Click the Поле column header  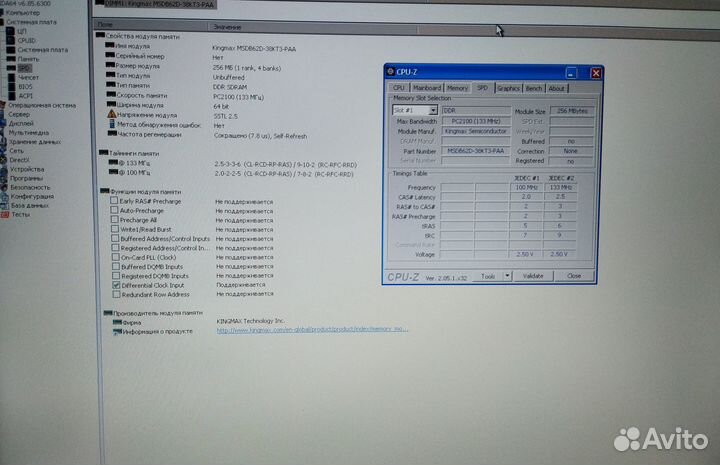click(151, 25)
